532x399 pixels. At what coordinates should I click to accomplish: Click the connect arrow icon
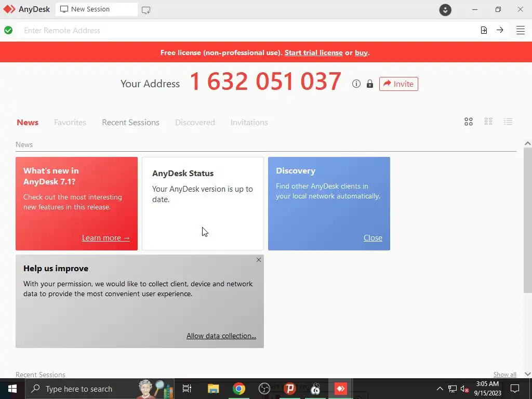click(500, 30)
